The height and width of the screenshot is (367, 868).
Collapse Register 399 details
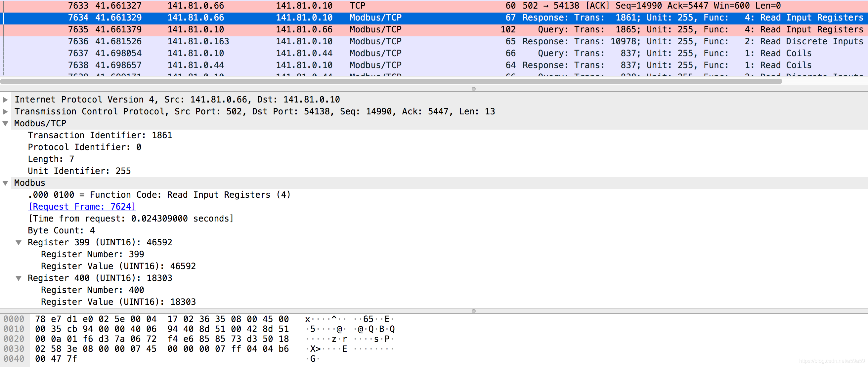tap(19, 242)
